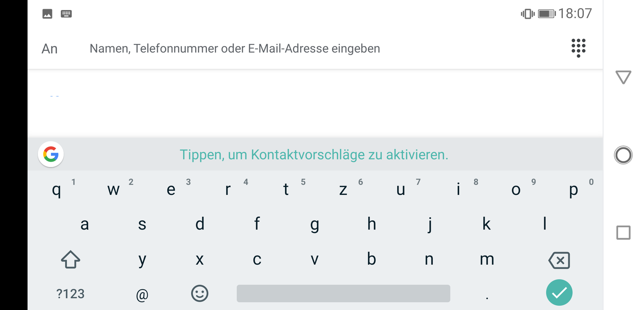Viewport: 644px width, 310px height.
Task: Tap to enable contact suggestions
Action: [314, 155]
